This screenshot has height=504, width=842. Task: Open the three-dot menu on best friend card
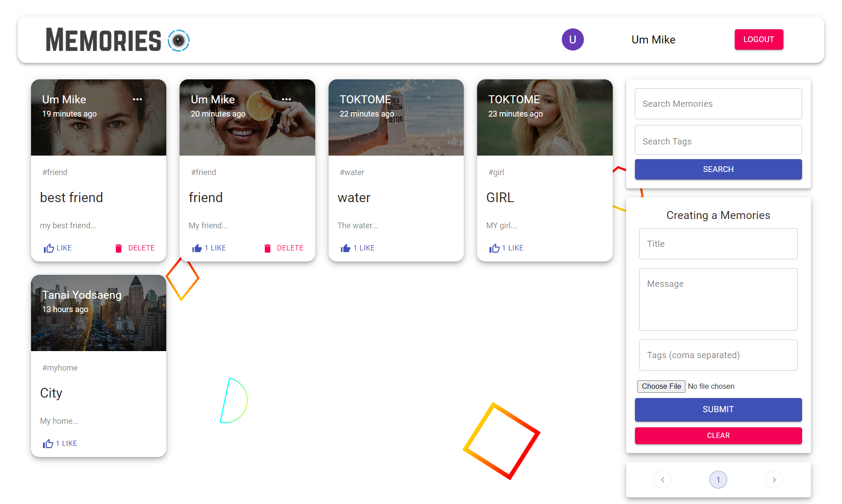click(137, 99)
